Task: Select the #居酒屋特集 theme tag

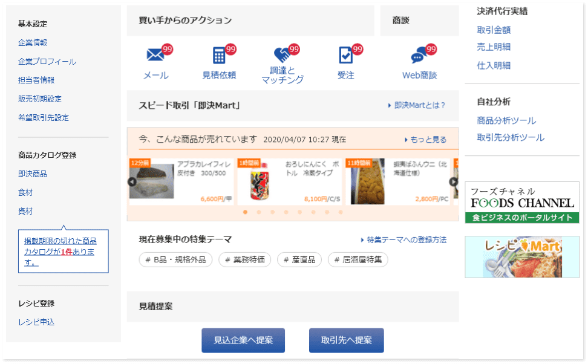Action: click(x=358, y=260)
